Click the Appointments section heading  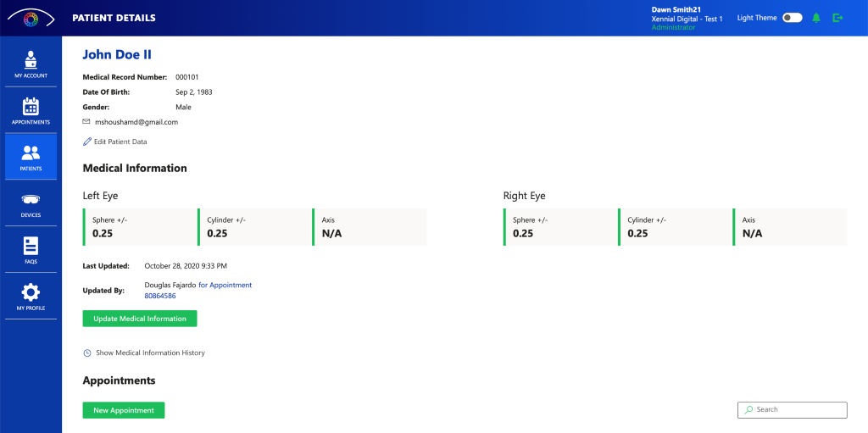pos(119,381)
